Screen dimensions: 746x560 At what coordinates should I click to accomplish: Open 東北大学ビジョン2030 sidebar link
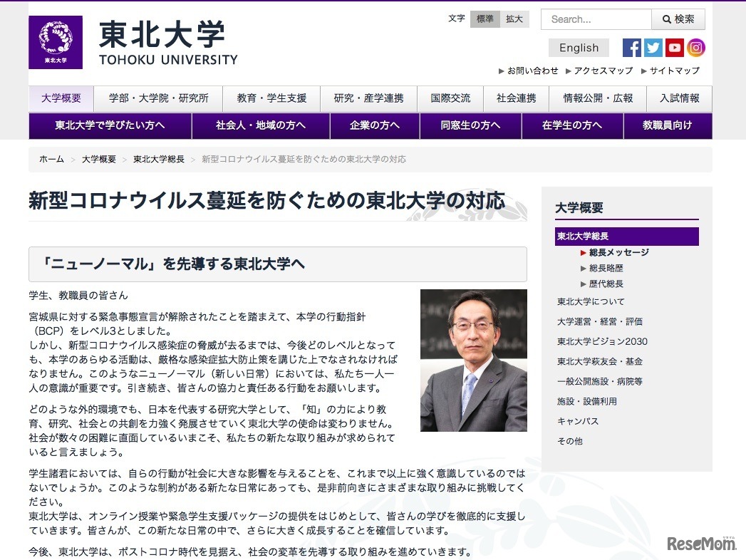[602, 341]
